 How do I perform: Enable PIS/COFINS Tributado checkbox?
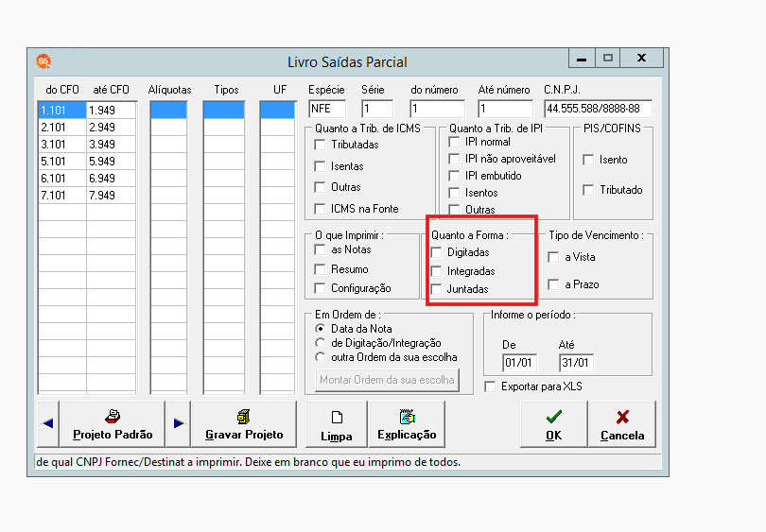point(588,190)
